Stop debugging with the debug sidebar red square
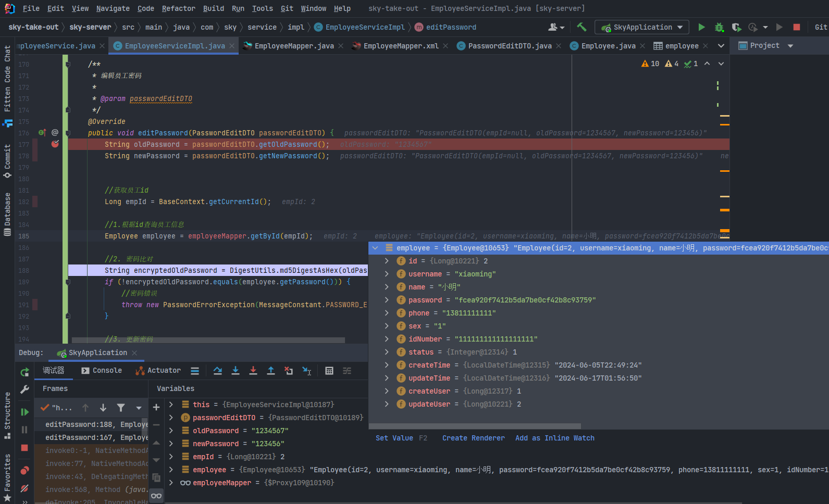The width and height of the screenshot is (829, 504). point(24,448)
